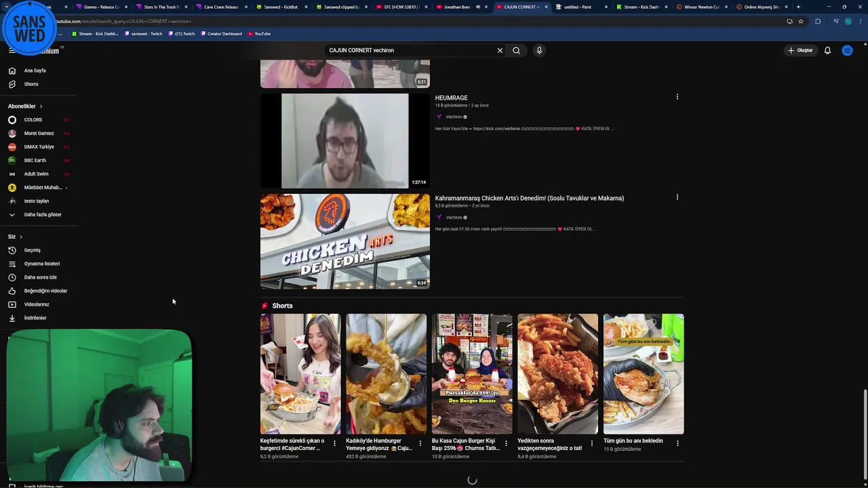Open İndirilenler download icon
Screen dimensions: 868x488
(x=12, y=318)
